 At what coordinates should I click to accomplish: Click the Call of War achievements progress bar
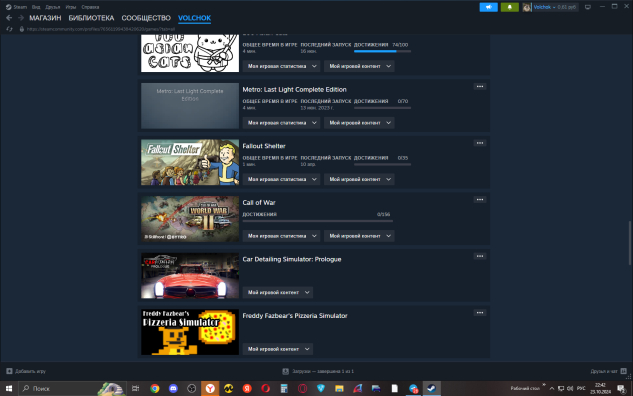tap(317, 221)
